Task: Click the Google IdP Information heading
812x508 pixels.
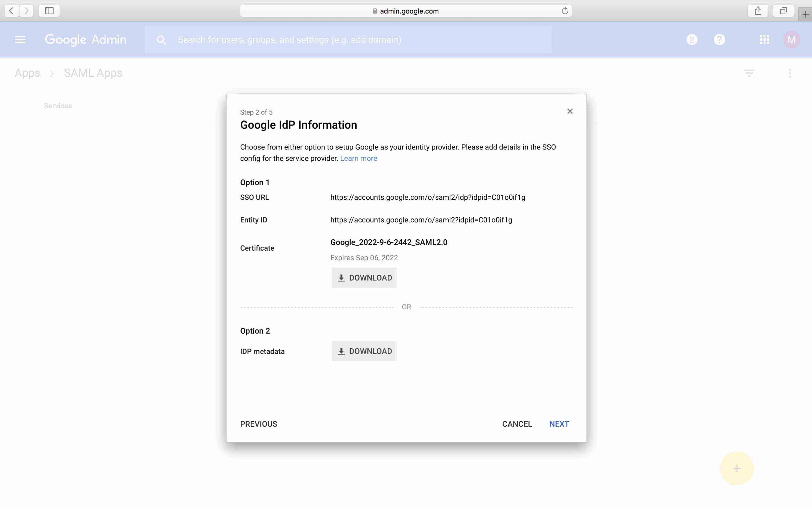Action: (299, 125)
